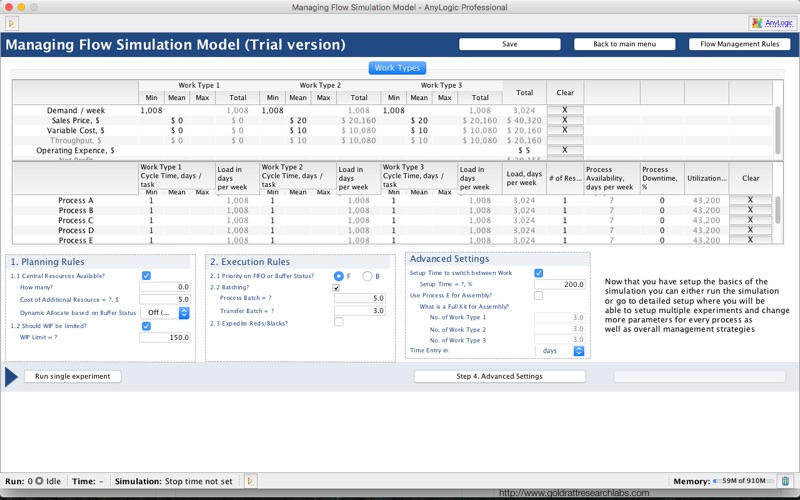Screen dimensions: 800x500
Task: Clear the Variable Cost row
Action: click(x=565, y=130)
